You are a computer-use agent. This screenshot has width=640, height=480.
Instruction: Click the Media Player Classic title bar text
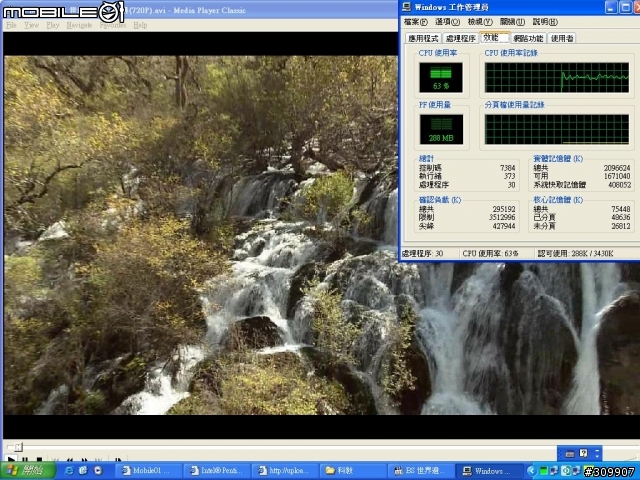click(x=187, y=10)
